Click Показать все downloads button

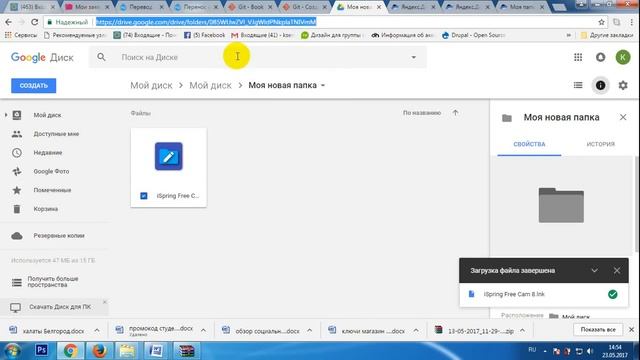click(x=598, y=329)
